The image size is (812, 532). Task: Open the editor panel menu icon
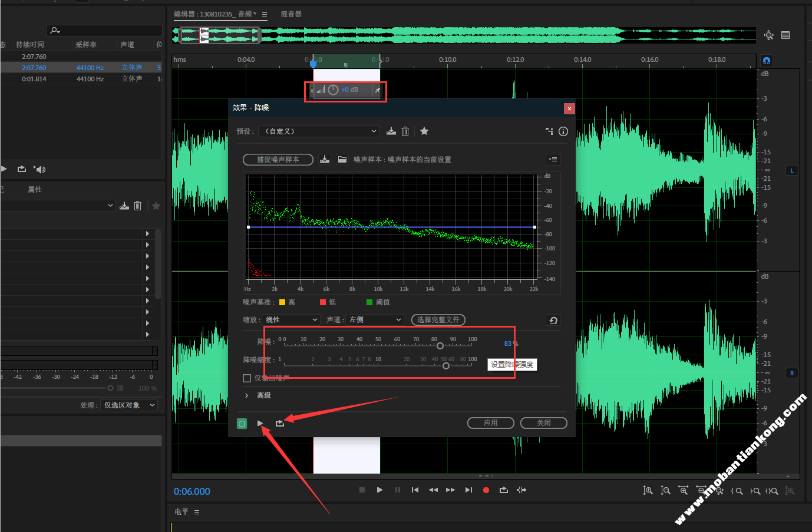[265, 14]
